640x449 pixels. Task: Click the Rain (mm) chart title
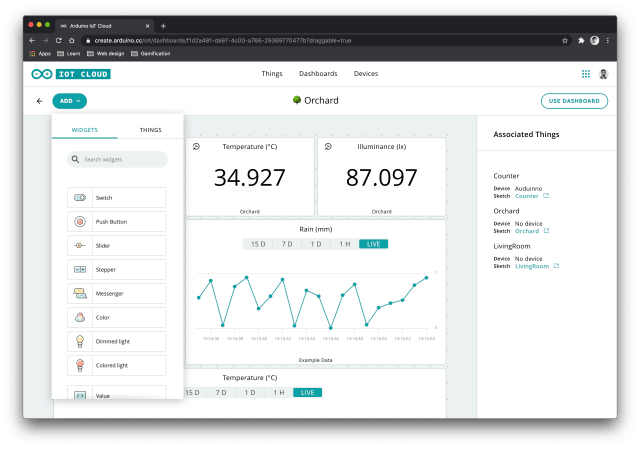pyautogui.click(x=316, y=229)
